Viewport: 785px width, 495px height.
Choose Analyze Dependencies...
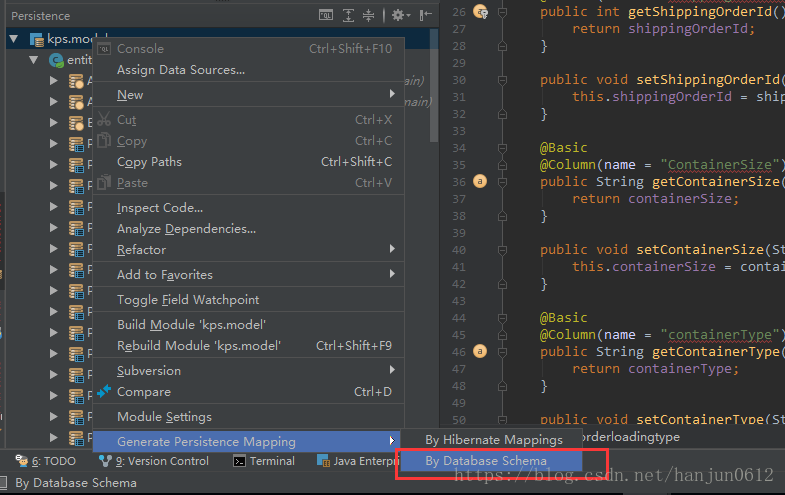coord(248,229)
